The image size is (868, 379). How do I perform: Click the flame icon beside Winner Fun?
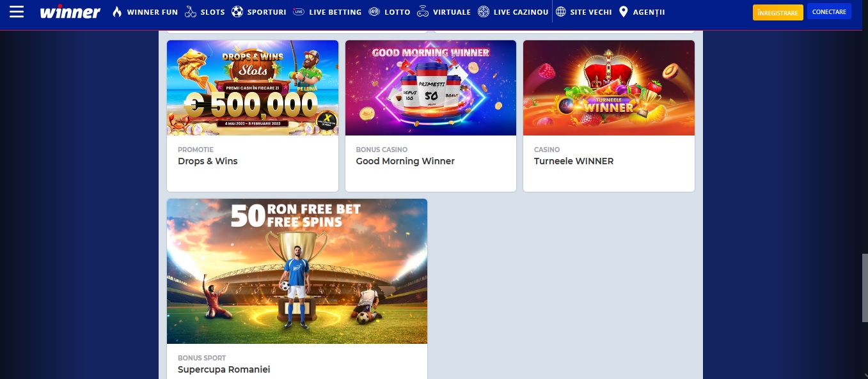[117, 12]
